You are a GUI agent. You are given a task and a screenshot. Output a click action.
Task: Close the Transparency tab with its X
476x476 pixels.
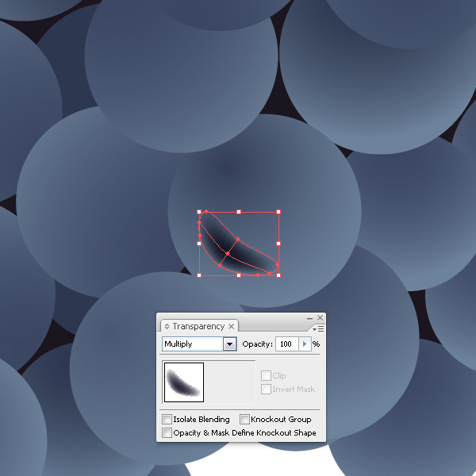[232, 326]
